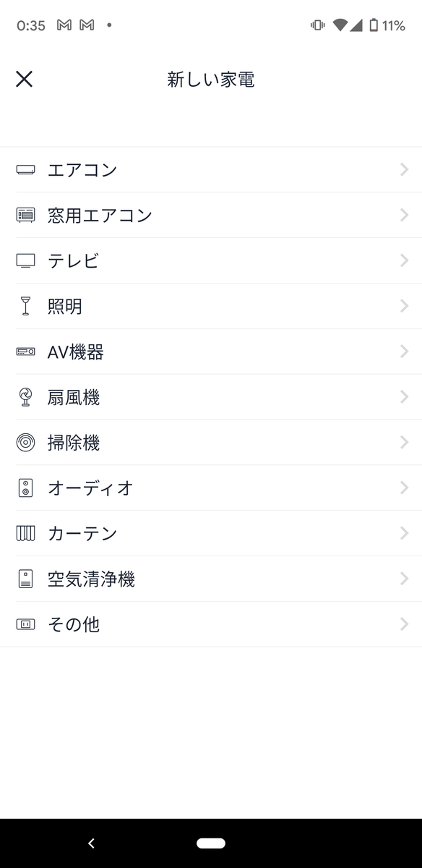Tap the 窓用エアコン window AC icon
The width and height of the screenshot is (422, 868).
click(26, 215)
